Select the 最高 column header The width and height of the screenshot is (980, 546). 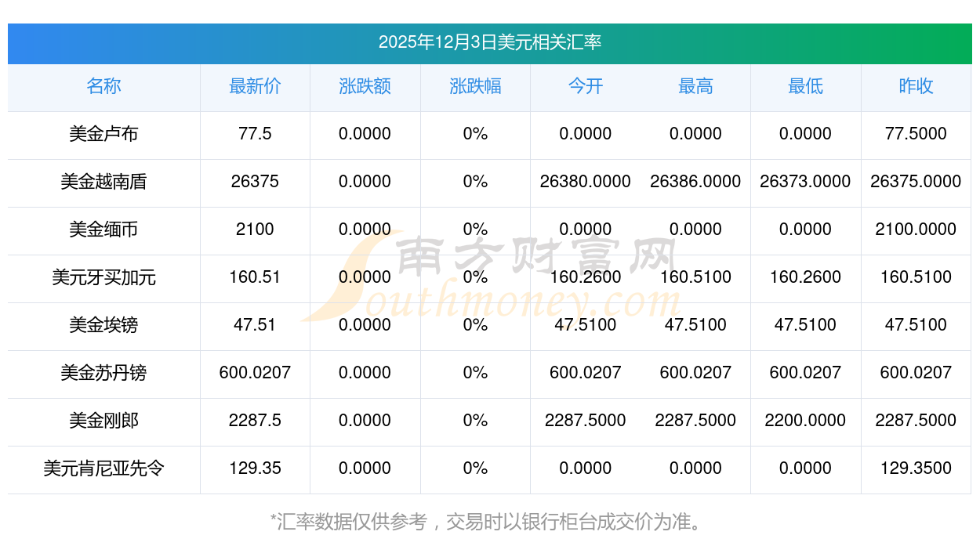pyautogui.click(x=695, y=86)
